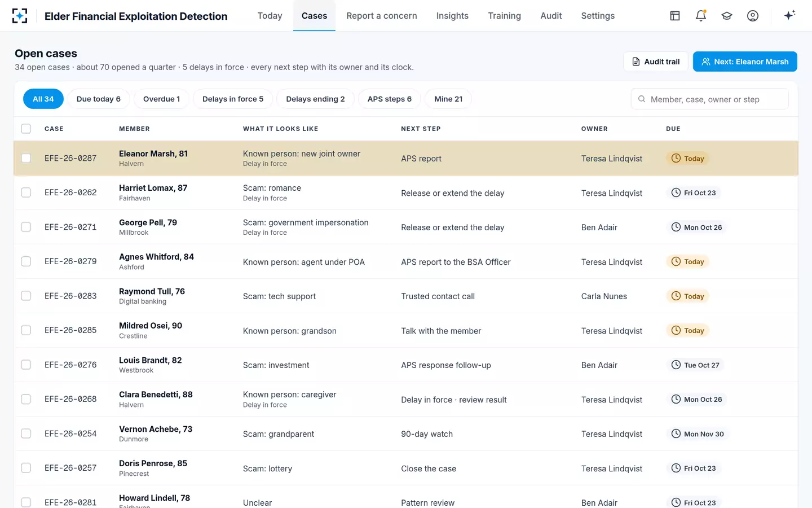Screen dimensions: 812x508
Task: Tick checkbox for Raymond Tull case
Action: coord(26,296)
